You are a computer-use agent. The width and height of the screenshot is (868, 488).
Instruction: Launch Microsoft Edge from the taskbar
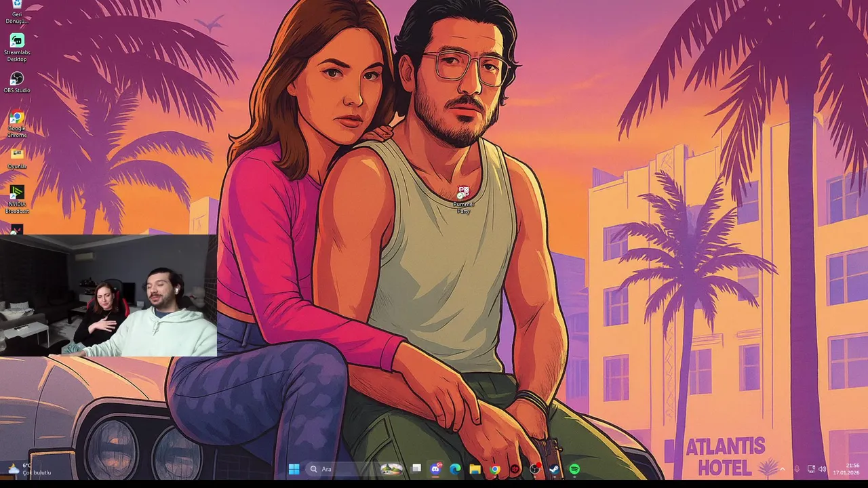tap(455, 469)
